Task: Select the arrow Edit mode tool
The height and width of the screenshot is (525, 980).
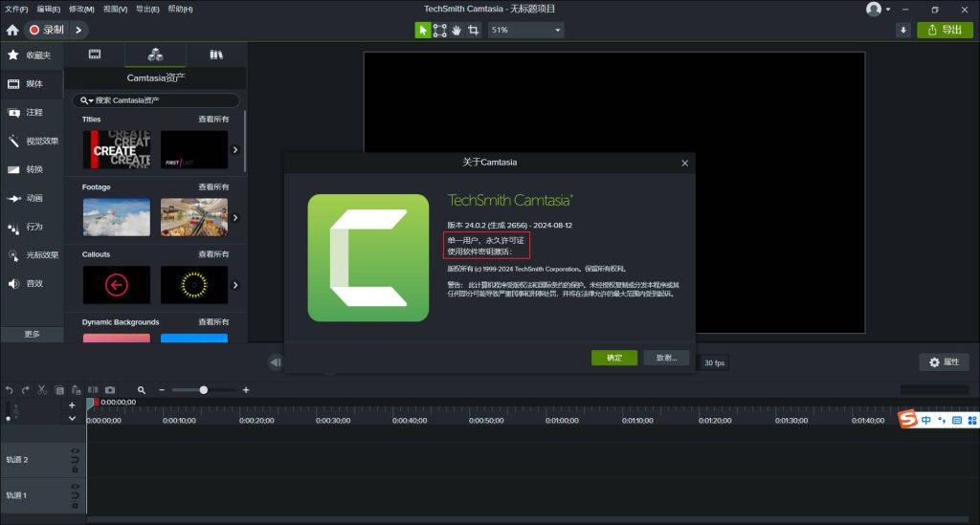Action: coord(423,30)
